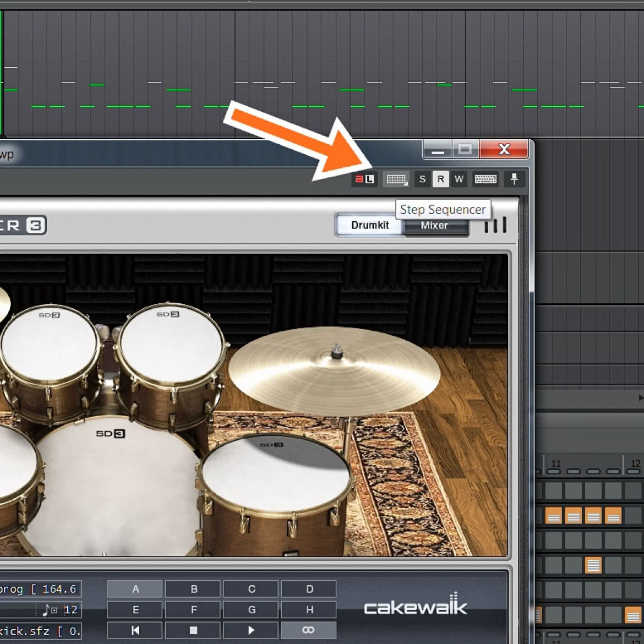The image size is (644, 644).
Task: Open the Step Sequencer from the plugin toolbar
Action: (396, 179)
